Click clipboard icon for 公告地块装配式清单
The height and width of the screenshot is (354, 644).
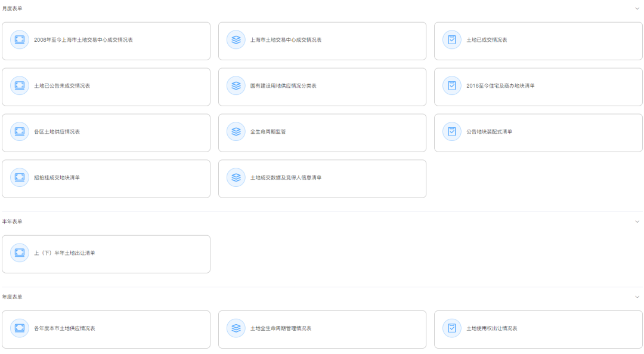452,131
